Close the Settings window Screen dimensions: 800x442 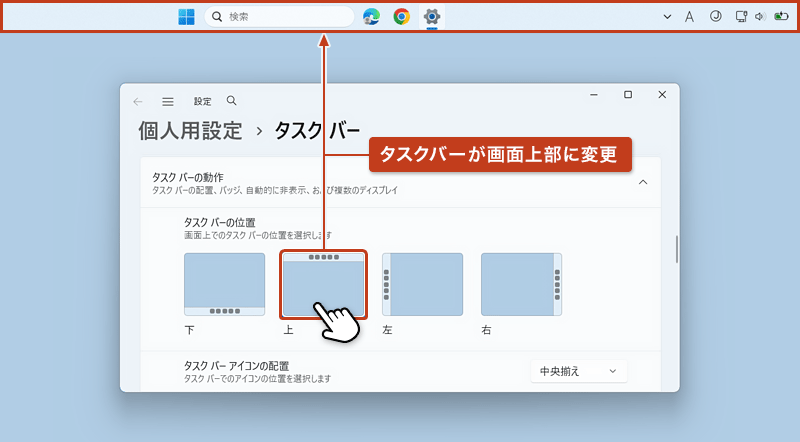click(662, 95)
